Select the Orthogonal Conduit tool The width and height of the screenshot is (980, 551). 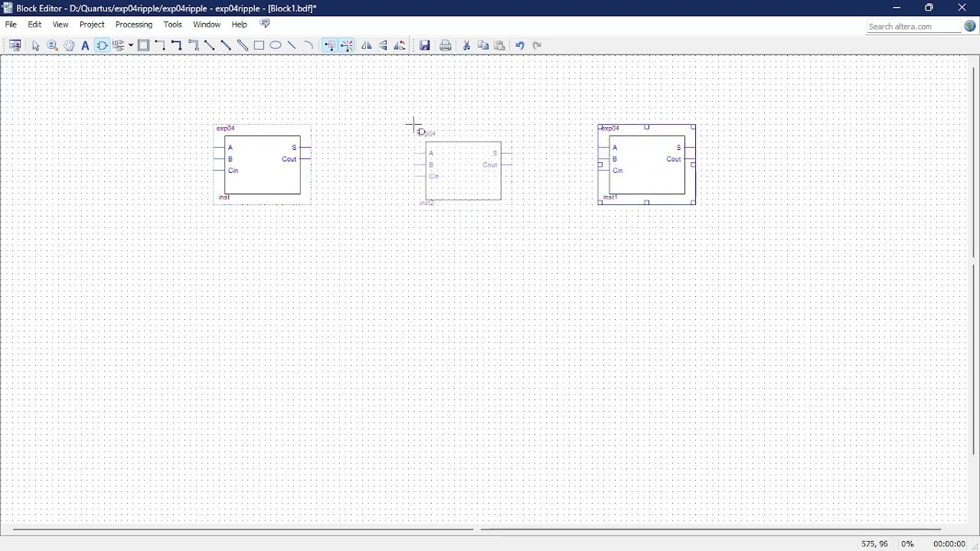coord(194,46)
